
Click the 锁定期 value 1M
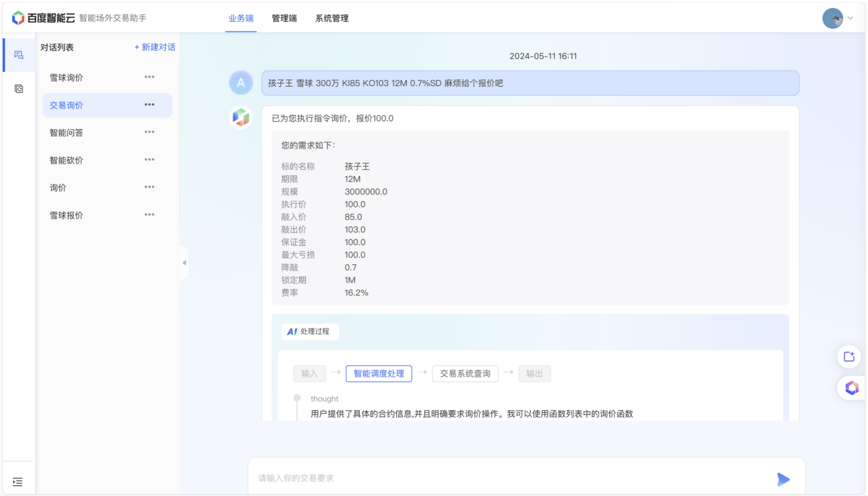point(350,280)
